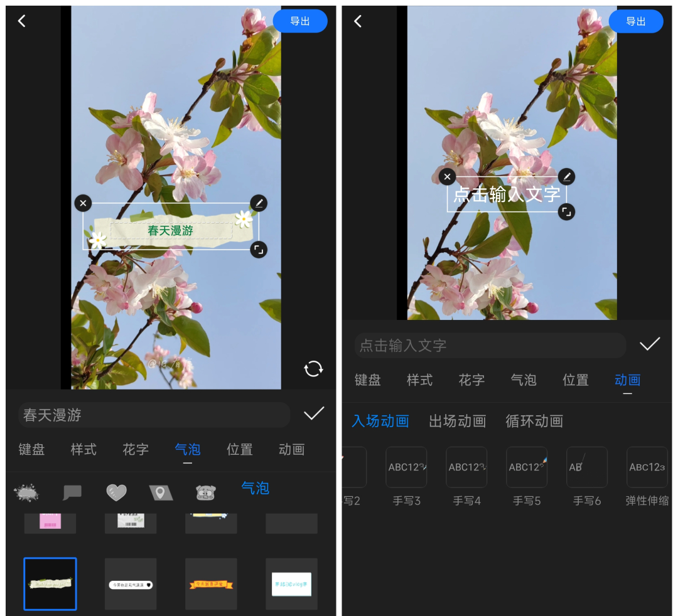Open 位置 tab on left screen
The width and height of the screenshot is (678, 616).
(x=240, y=449)
